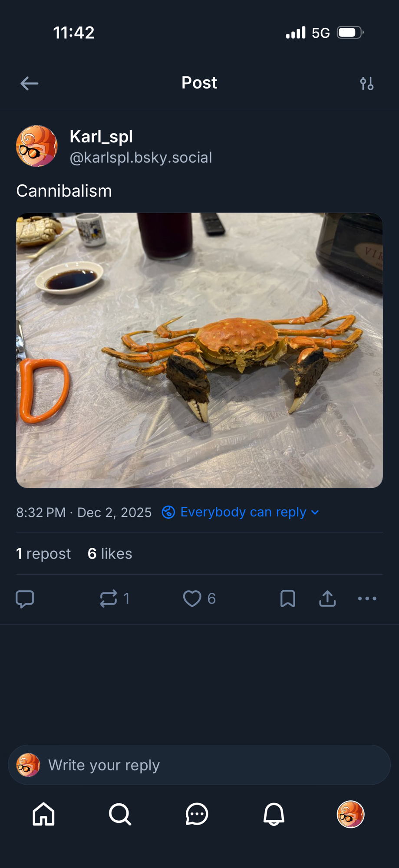Open the crab photo full screen

pos(199,350)
